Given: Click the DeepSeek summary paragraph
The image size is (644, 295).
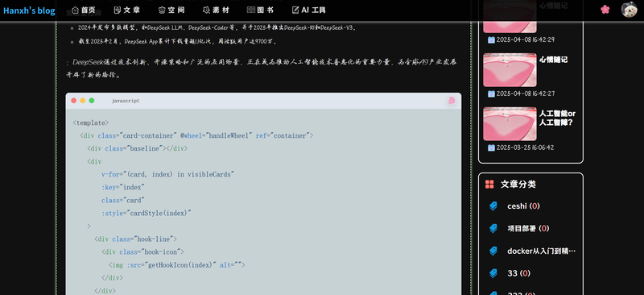Looking at the screenshot, I should click(262, 69).
